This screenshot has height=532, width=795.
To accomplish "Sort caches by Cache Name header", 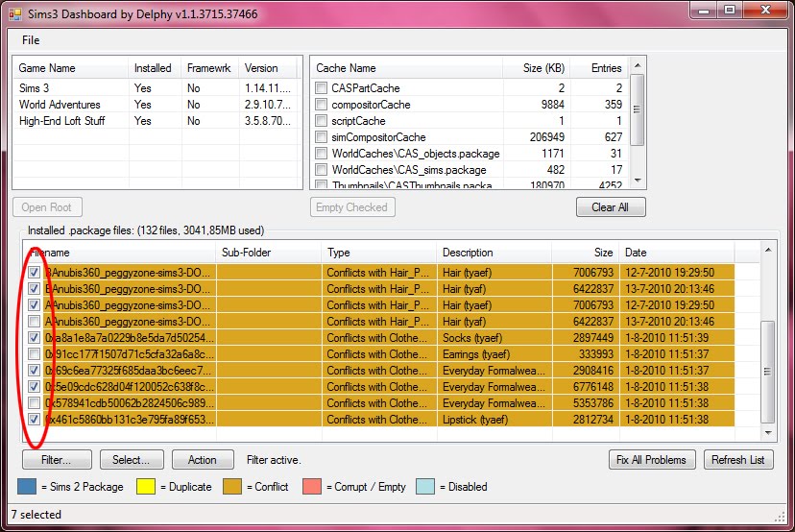I will 407,68.
